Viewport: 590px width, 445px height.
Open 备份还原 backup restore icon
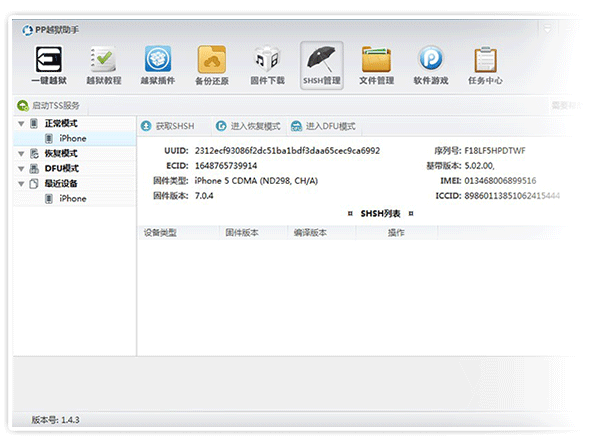tap(212, 66)
